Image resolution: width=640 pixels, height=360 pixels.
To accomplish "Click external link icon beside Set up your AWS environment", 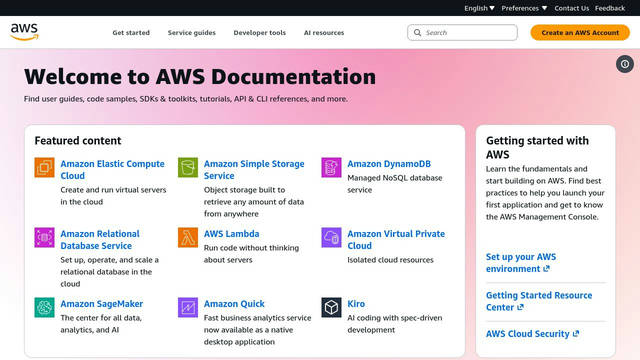I will pyautogui.click(x=547, y=269).
